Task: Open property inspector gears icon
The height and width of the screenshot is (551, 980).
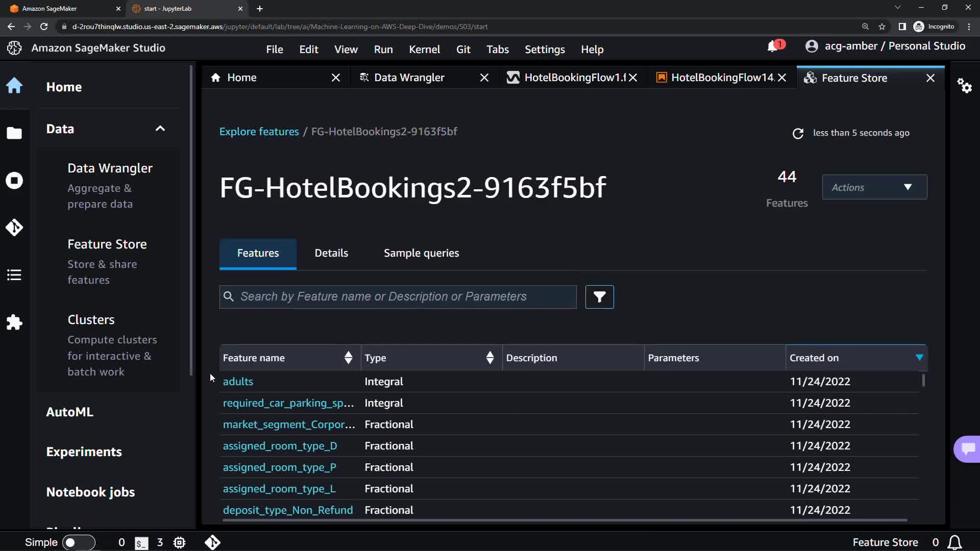Action: 964,85
